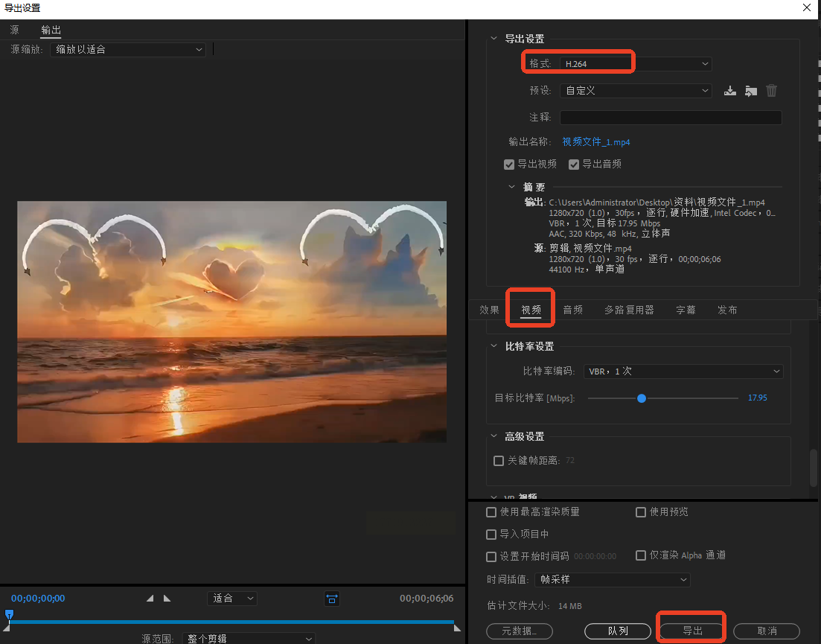Click the set out point triangle
The image size is (821, 644).
tap(167, 599)
